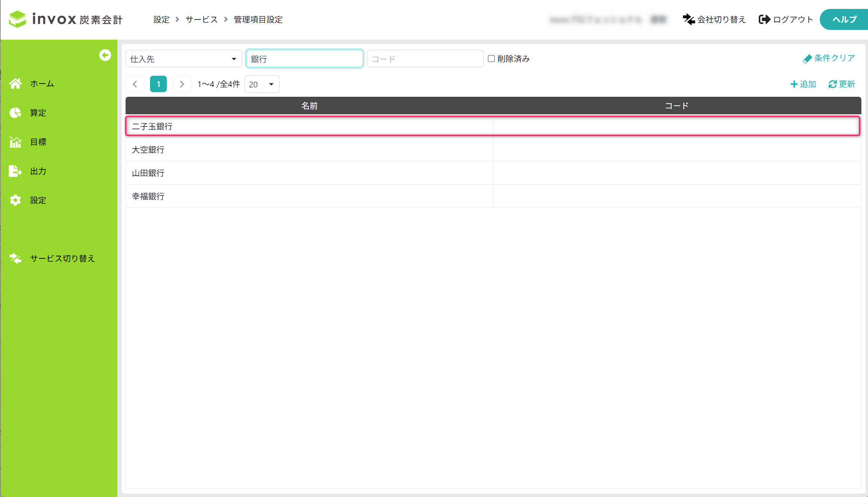Click the 条件クリア eraser icon
Screen dimensions: 868x497
coord(807,59)
